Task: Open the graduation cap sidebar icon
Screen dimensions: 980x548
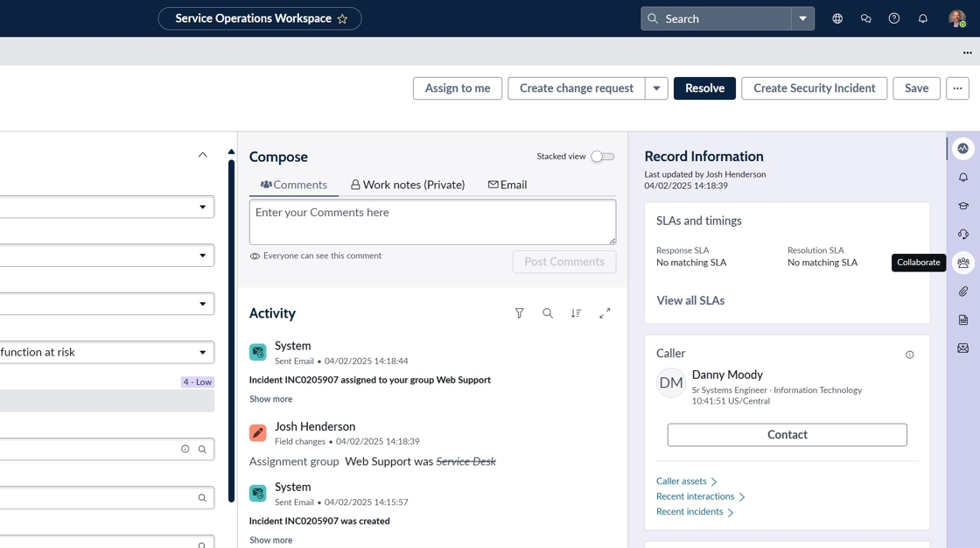Action: [x=963, y=206]
